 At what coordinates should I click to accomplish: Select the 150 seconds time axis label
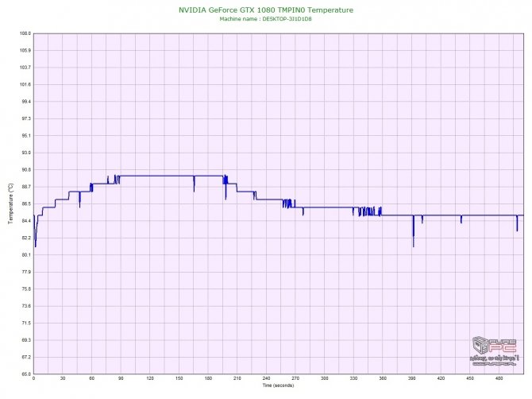point(179,378)
